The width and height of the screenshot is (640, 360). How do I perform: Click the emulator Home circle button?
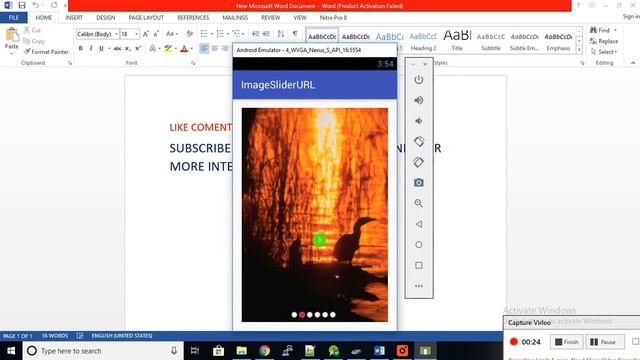click(418, 244)
